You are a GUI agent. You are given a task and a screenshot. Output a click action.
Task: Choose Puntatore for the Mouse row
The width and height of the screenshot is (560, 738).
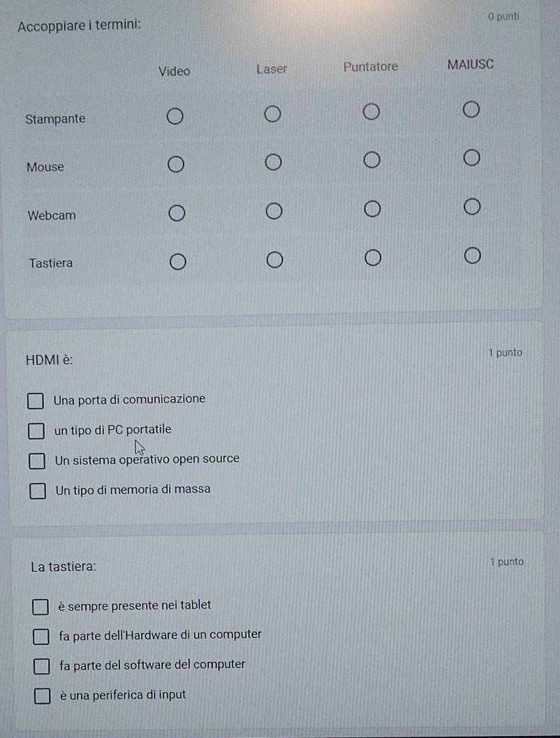[372, 160]
